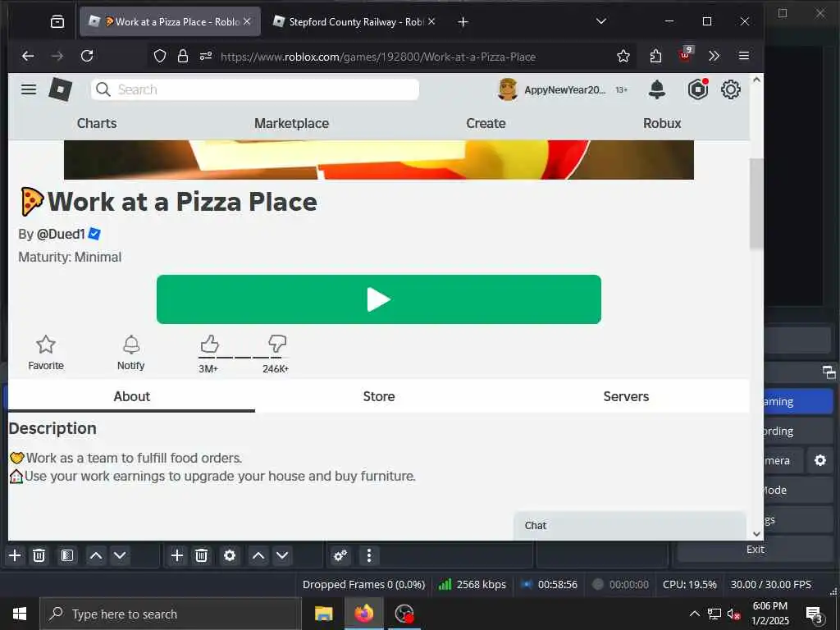Close the Work at a Pizza Place tab
The image size is (840, 630).
point(247,21)
